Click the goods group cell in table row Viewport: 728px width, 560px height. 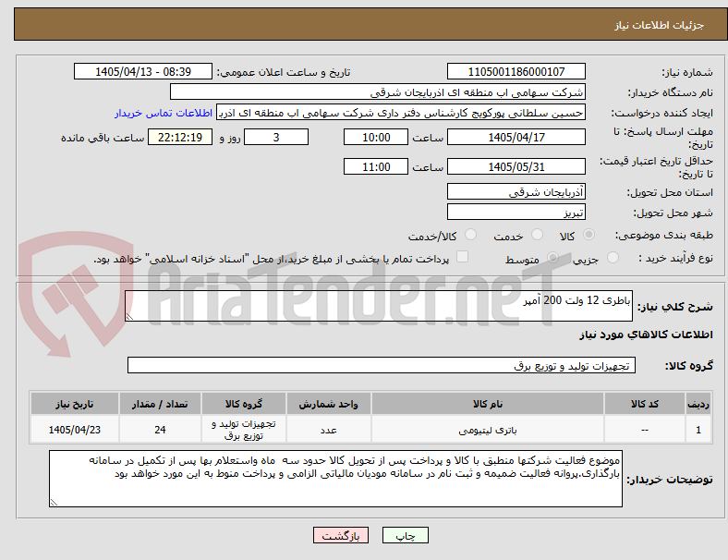pyautogui.click(x=244, y=430)
